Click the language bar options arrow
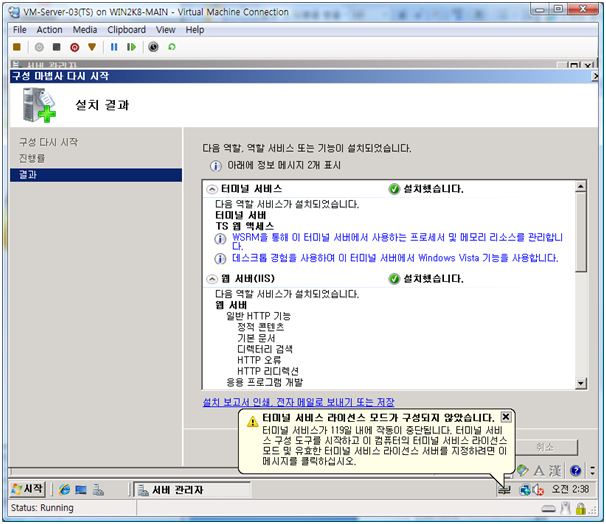 pyautogui.click(x=592, y=470)
